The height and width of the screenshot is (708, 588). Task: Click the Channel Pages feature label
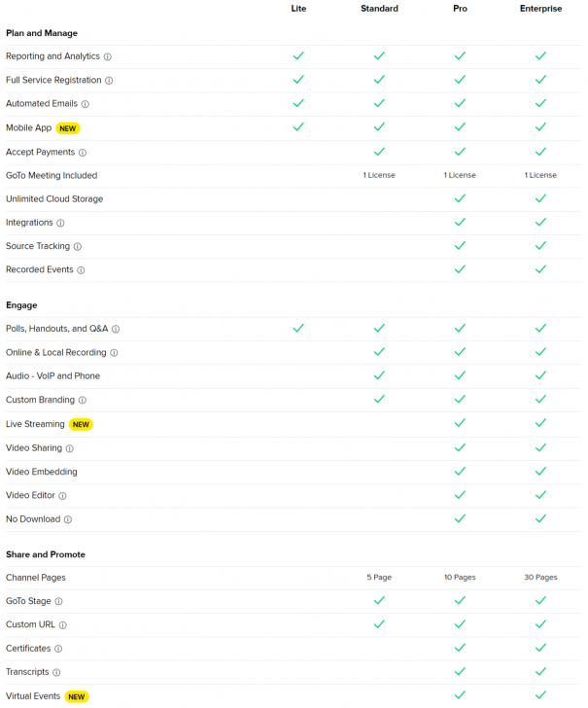[36, 578]
